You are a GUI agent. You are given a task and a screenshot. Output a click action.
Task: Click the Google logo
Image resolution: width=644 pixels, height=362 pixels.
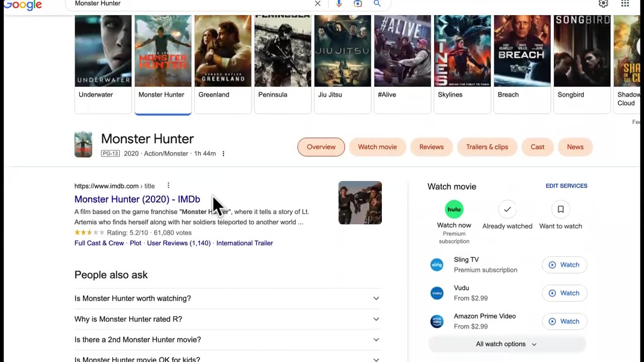23,5
